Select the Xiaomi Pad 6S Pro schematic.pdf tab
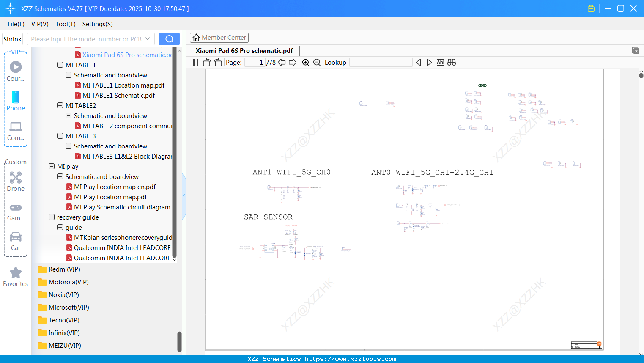 click(244, 51)
